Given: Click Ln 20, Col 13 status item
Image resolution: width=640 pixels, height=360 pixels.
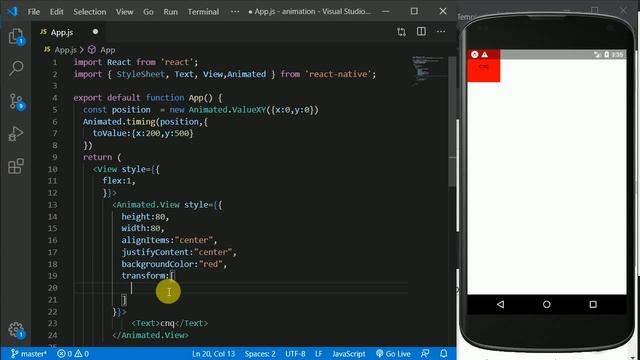Looking at the screenshot, I should point(213,353).
